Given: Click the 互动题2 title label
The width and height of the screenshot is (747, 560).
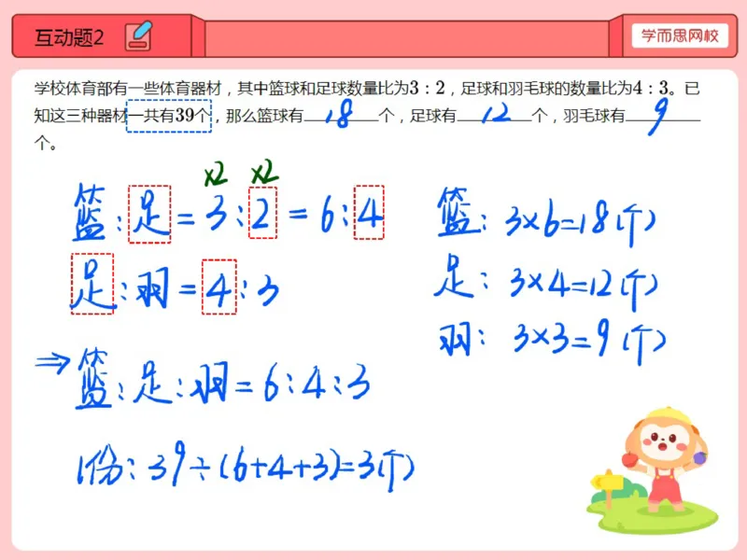Looking at the screenshot, I should [x=69, y=37].
